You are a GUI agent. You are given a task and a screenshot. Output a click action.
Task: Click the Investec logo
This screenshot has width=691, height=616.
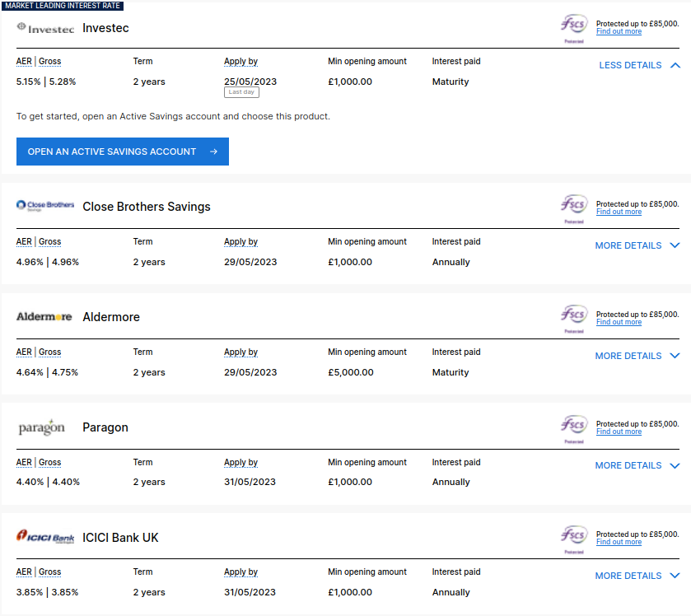[45, 28]
